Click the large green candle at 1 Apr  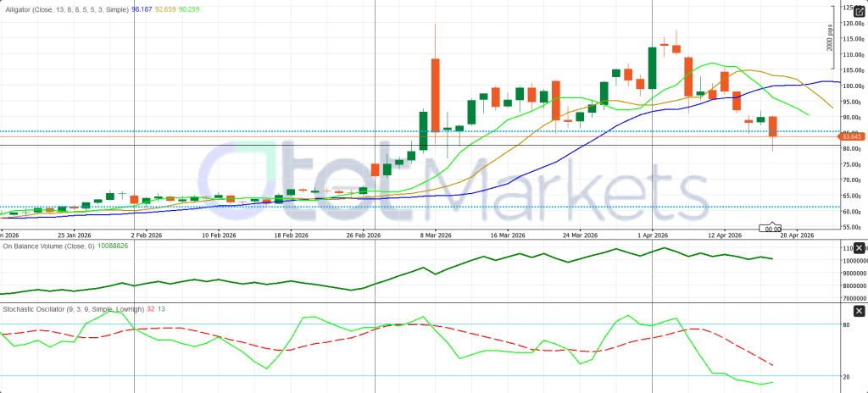pyautogui.click(x=652, y=68)
